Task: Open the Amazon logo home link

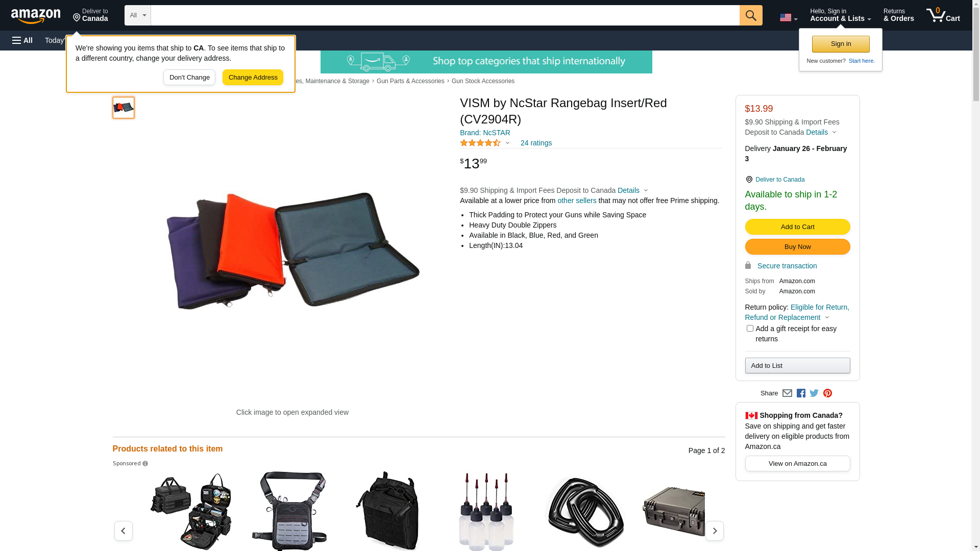Action: (36, 16)
